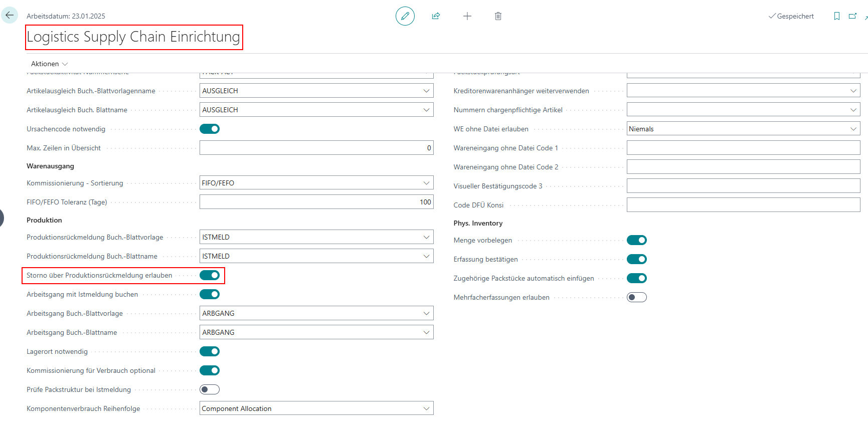Open page in new window icon
Image resolution: width=868 pixels, height=424 pixels.
point(852,16)
